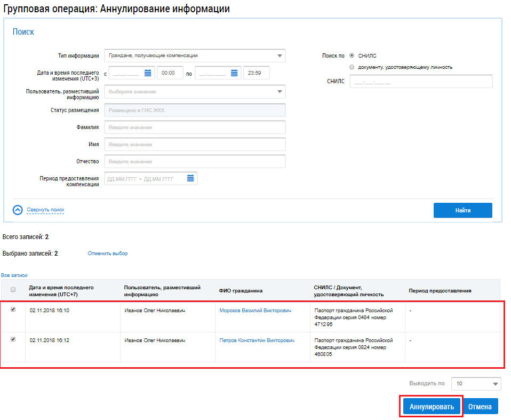Open calendar for compensation period
Viewport: 511px width, 420px height.
(190, 178)
